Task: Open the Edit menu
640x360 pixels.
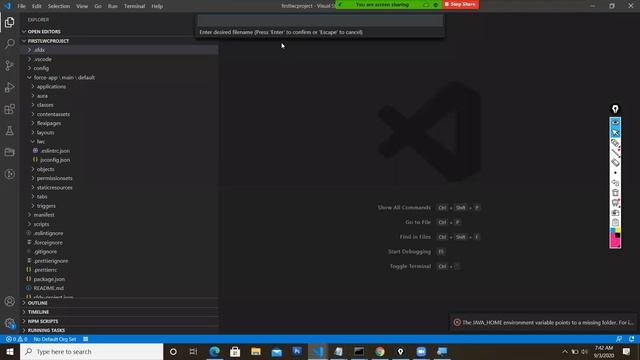Action: [x=37, y=6]
